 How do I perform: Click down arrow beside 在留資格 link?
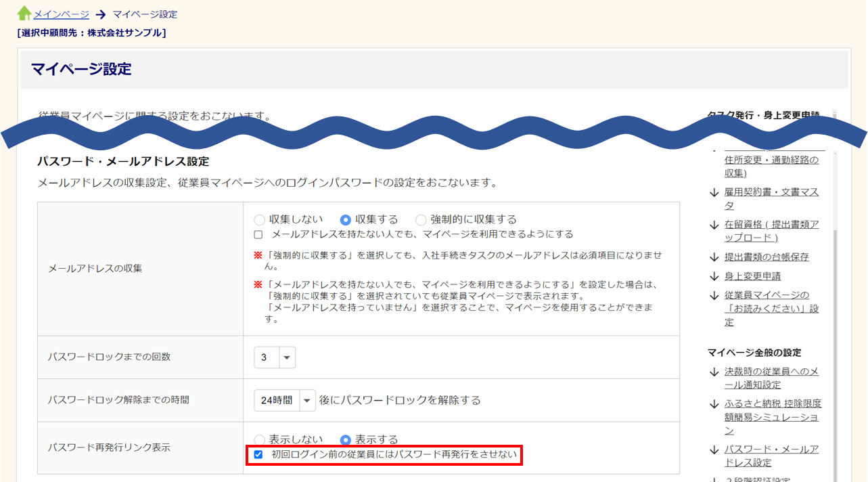[x=714, y=225]
